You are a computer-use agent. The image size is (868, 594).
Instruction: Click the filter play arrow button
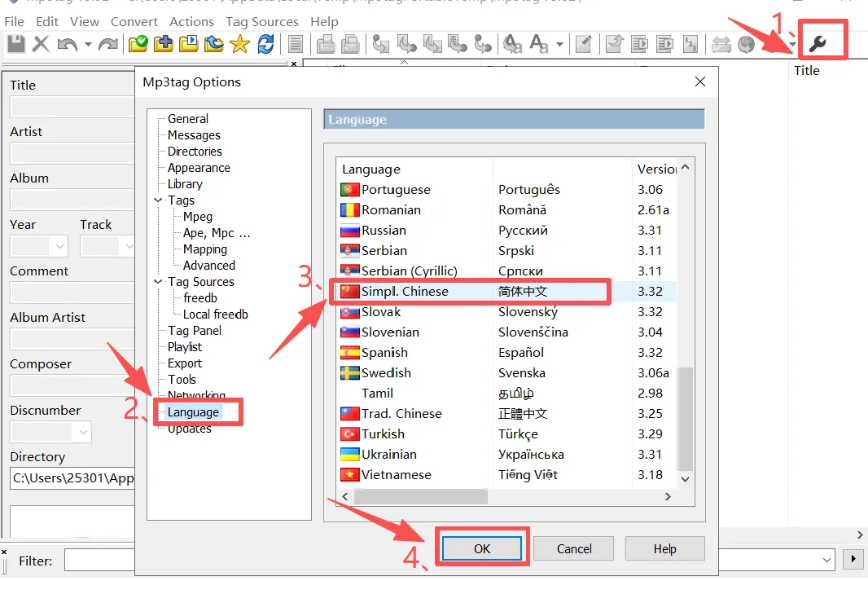(853, 558)
